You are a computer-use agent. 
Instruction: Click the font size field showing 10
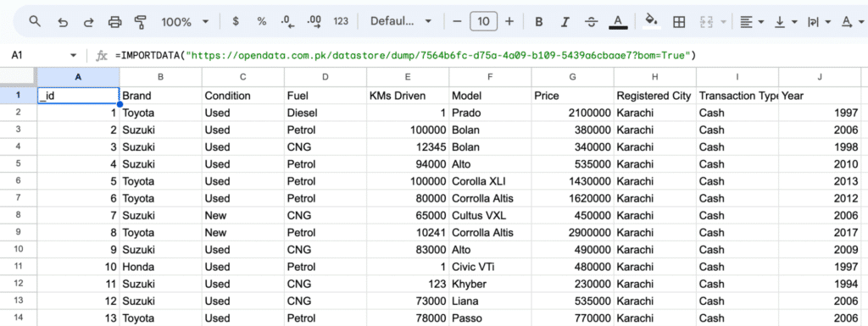[x=483, y=21]
